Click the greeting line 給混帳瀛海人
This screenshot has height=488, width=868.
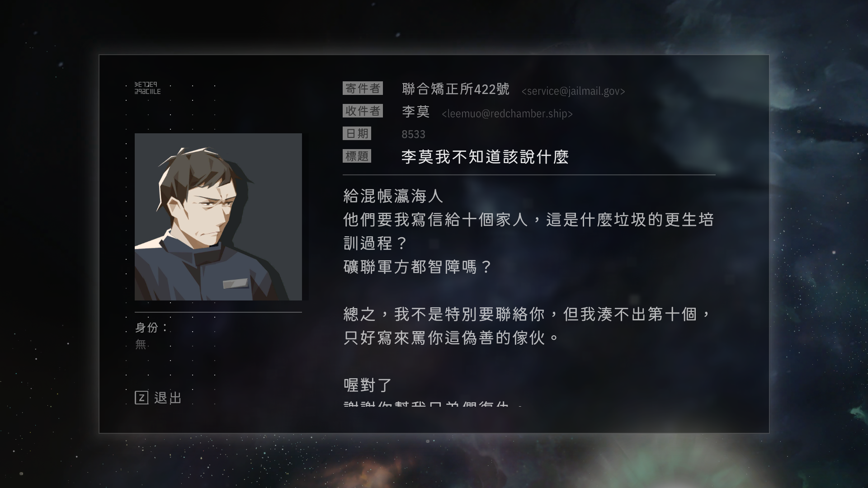(393, 196)
